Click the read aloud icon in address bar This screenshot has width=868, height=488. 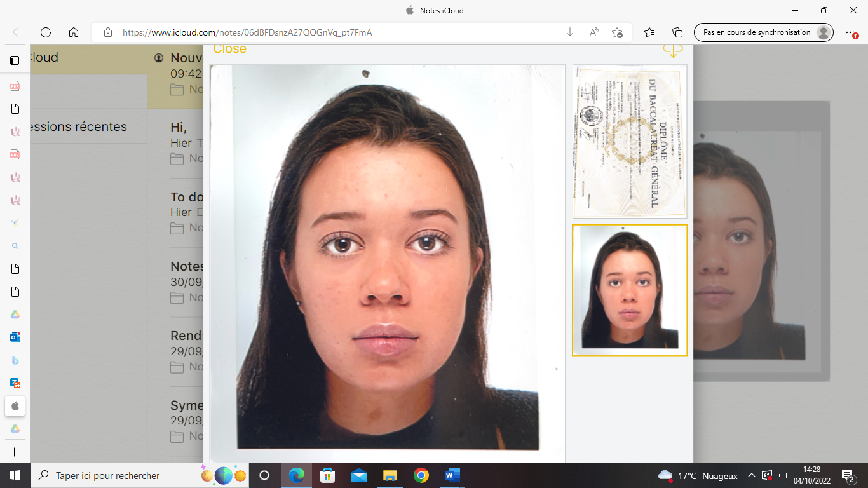click(594, 32)
